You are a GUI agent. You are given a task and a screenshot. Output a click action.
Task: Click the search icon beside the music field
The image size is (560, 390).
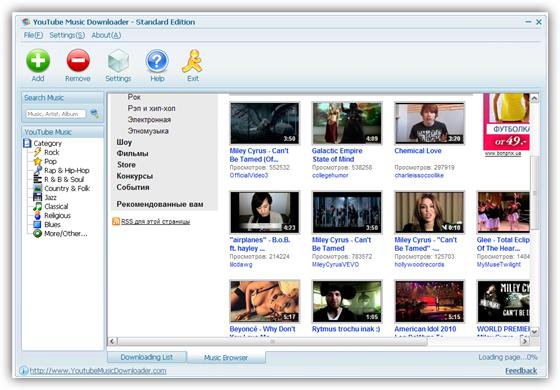(94, 114)
